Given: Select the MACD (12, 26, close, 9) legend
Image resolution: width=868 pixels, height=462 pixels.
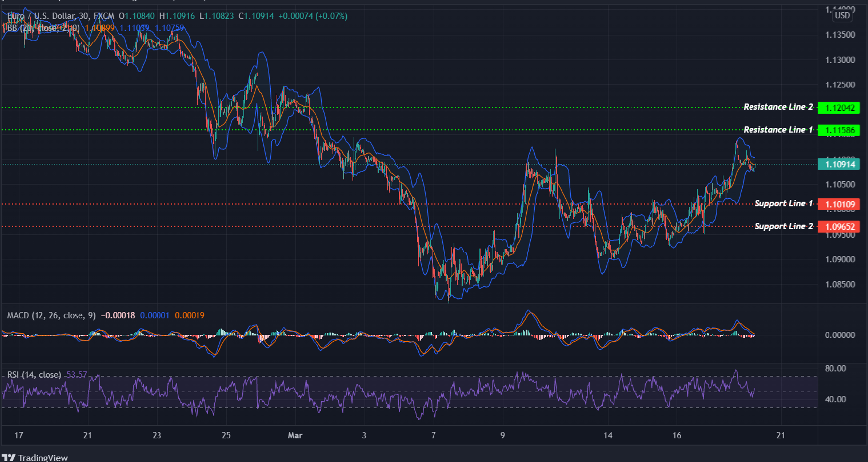Looking at the screenshot, I should pyautogui.click(x=49, y=315).
